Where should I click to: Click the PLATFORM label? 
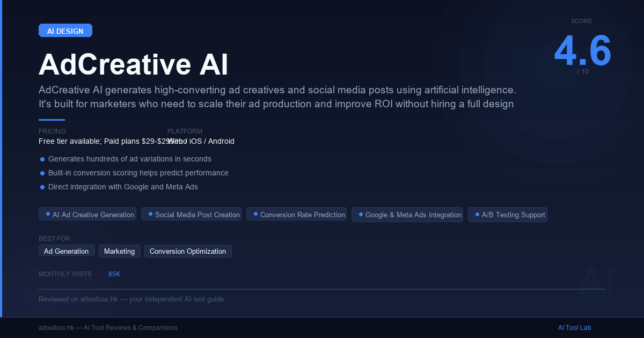(185, 131)
